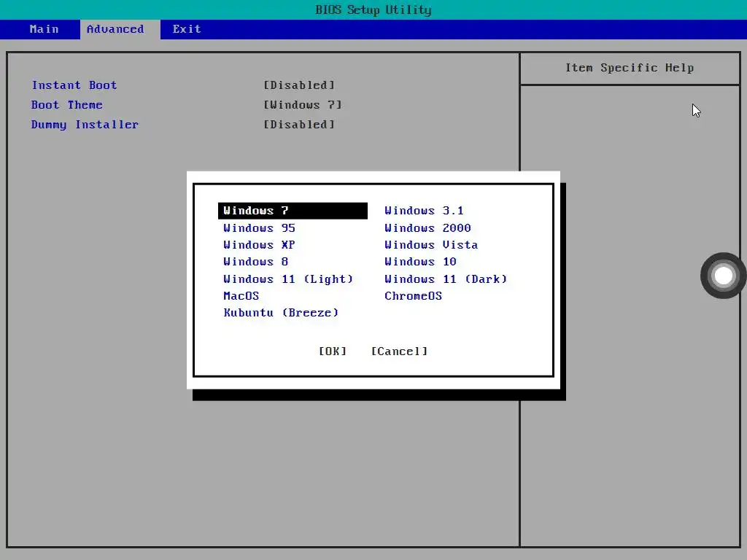Tap the floating circular assist button

point(723,275)
